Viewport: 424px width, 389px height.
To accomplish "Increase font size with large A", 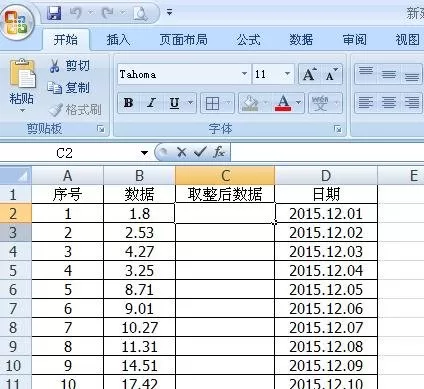I will 309,74.
